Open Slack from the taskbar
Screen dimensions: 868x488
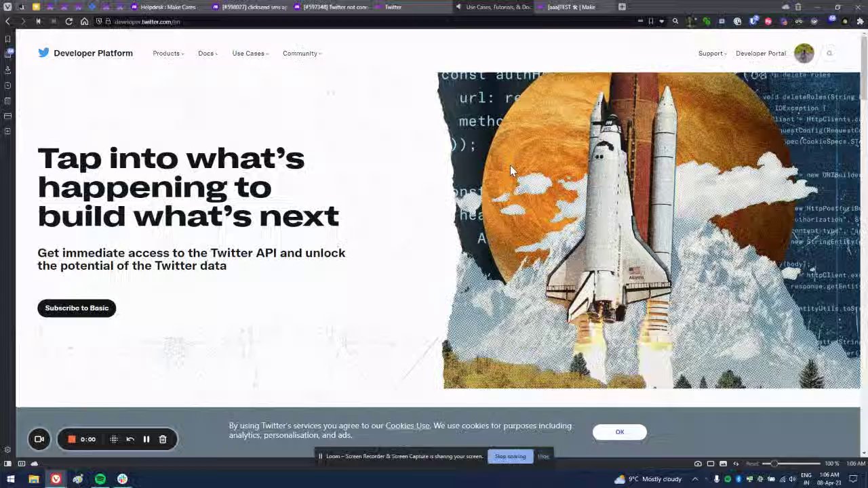122,479
